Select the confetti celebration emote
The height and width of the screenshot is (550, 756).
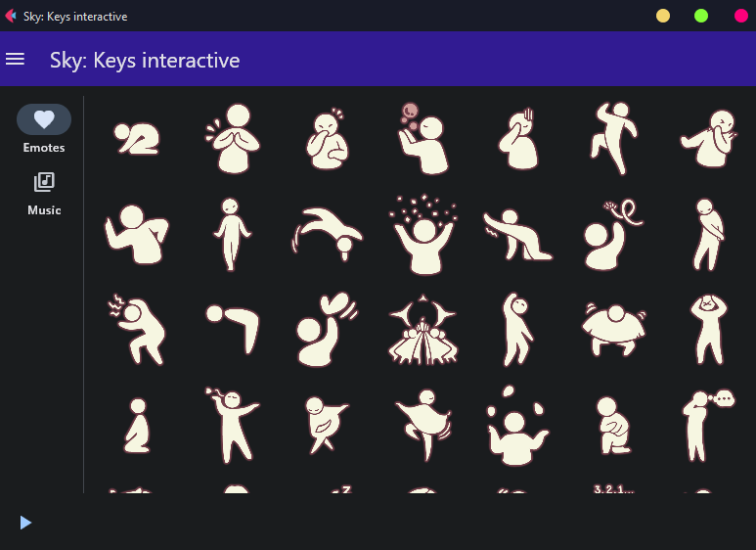[x=423, y=235]
